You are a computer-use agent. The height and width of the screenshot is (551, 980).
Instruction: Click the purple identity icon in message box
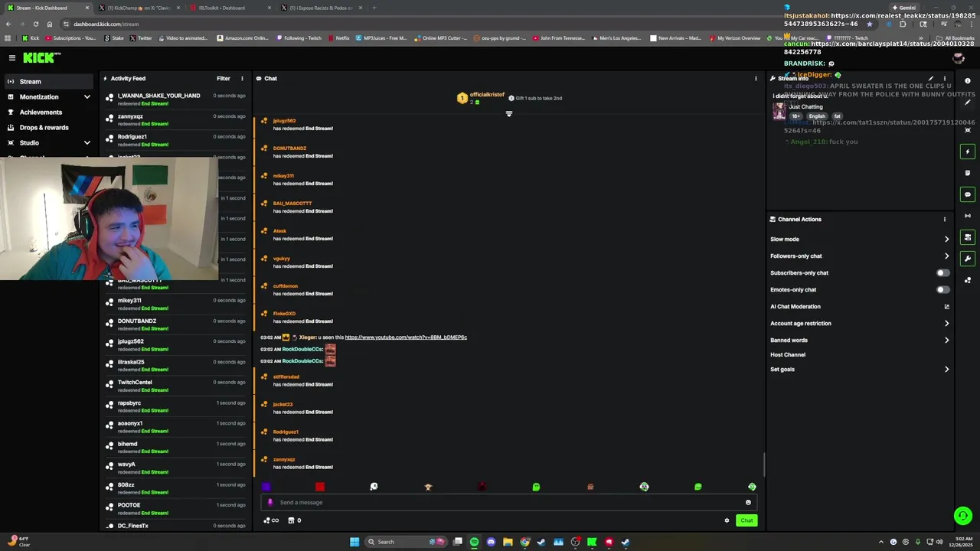coord(269,503)
